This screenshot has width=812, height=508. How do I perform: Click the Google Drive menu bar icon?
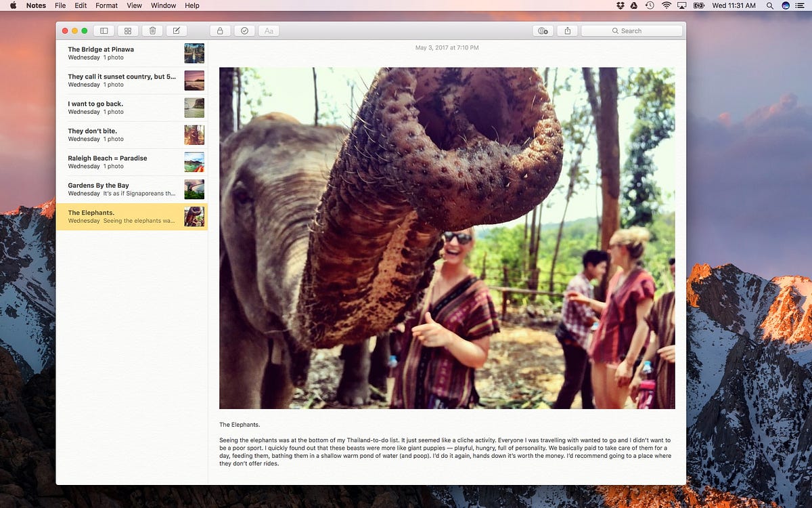[x=634, y=5]
